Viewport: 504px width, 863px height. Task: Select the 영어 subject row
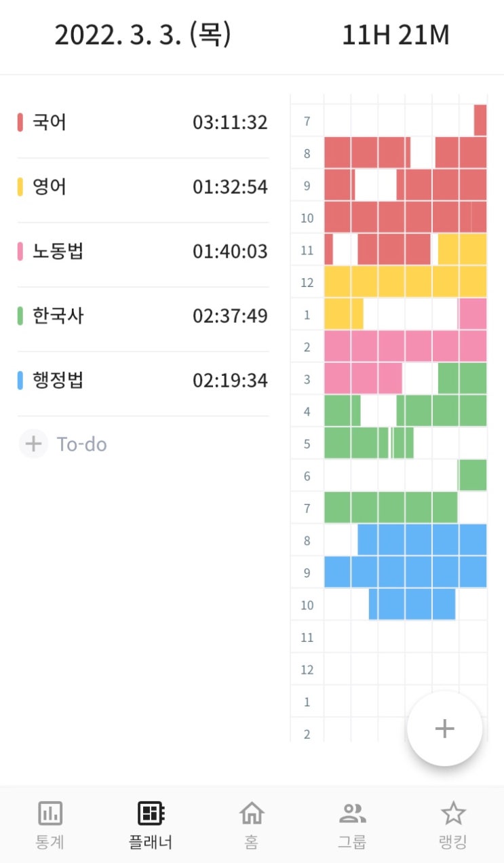click(x=142, y=187)
